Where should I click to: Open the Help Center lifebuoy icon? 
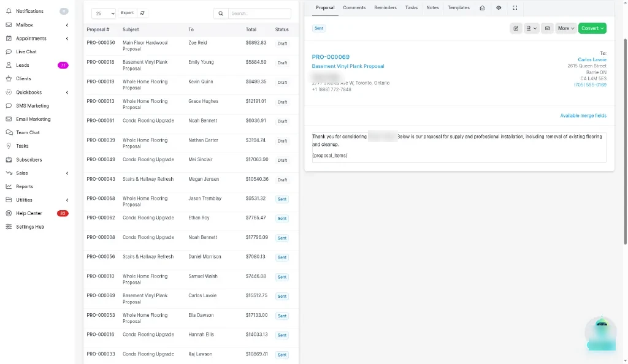point(9,213)
